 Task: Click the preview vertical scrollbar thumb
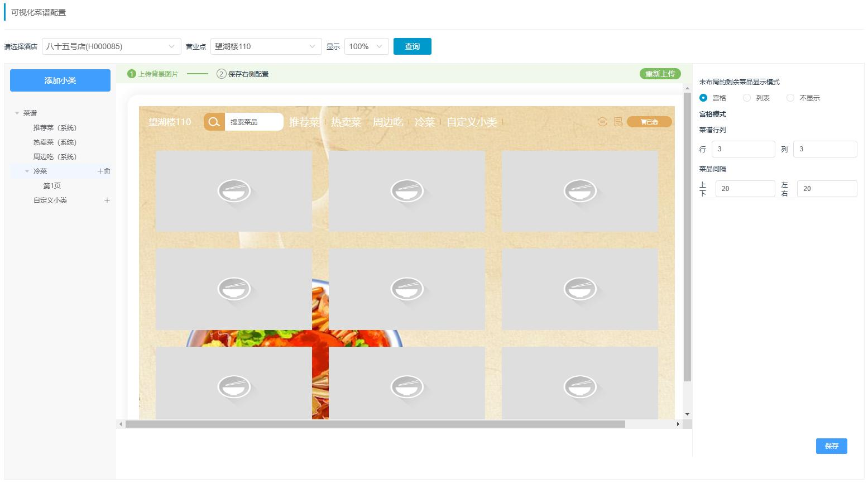[x=687, y=237]
